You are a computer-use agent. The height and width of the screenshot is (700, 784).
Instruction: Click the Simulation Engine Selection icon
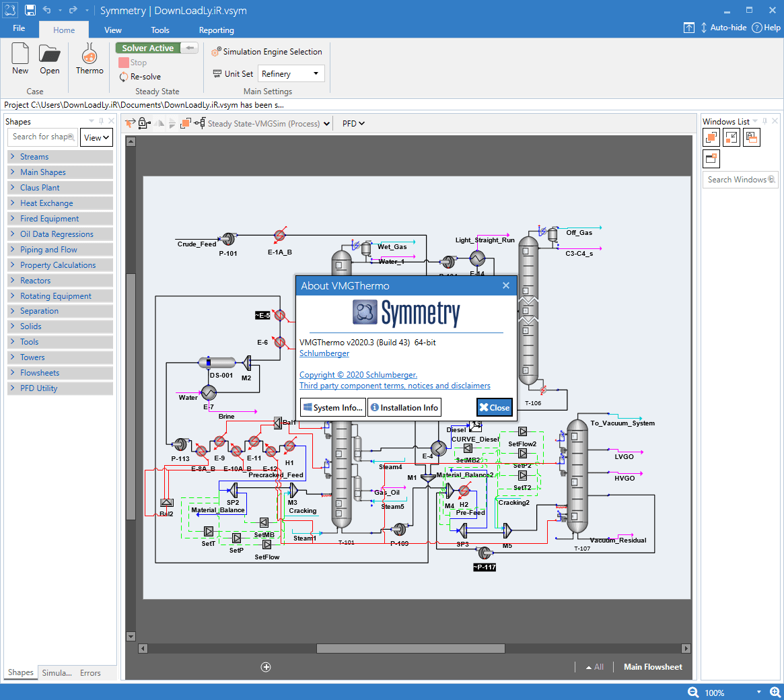216,51
